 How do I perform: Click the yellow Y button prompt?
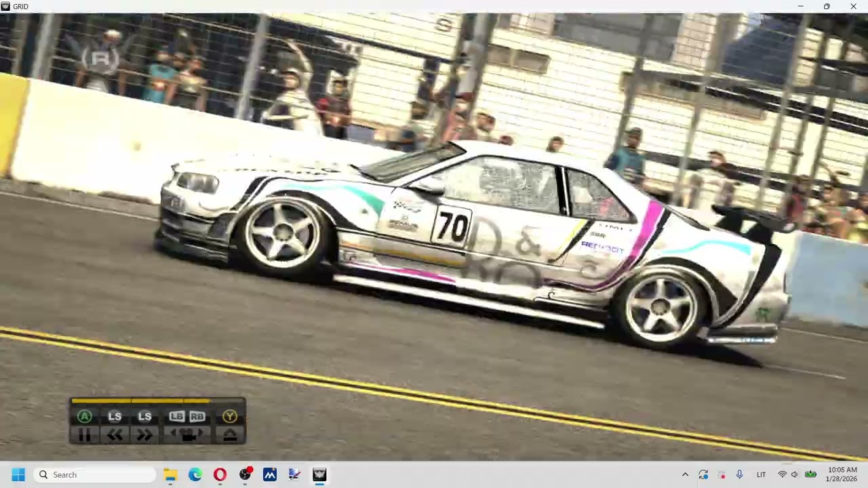[x=230, y=416]
